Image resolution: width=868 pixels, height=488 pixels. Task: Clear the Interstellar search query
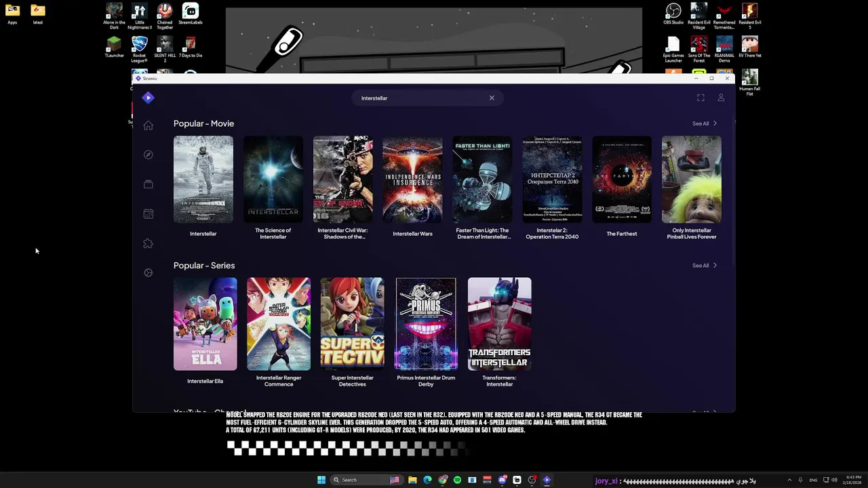[x=492, y=98]
